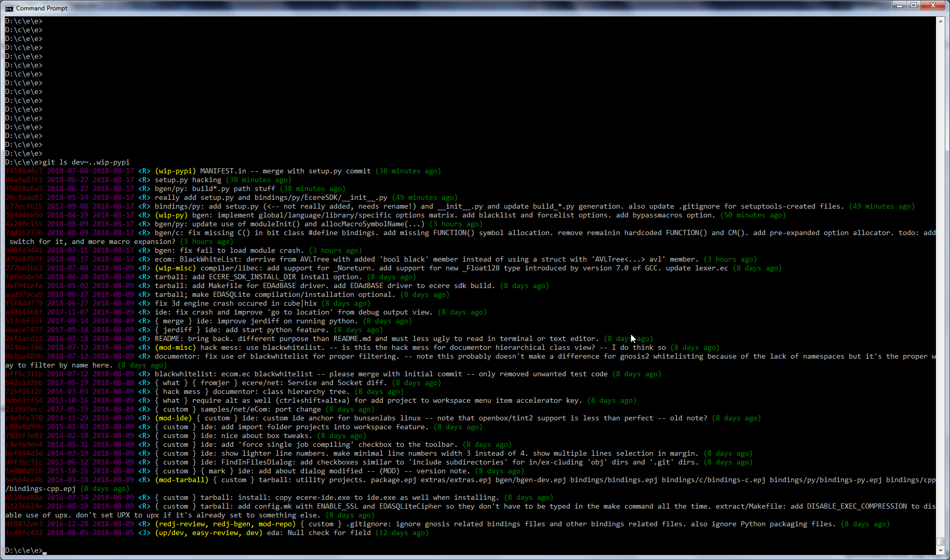Click the "(wip-pypi)" branch label
The image size is (950, 560).
[176, 171]
